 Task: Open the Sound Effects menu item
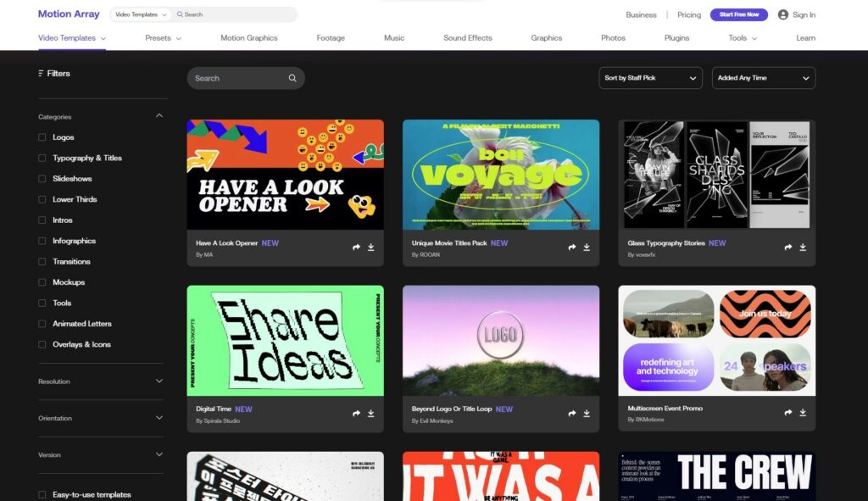coord(467,37)
